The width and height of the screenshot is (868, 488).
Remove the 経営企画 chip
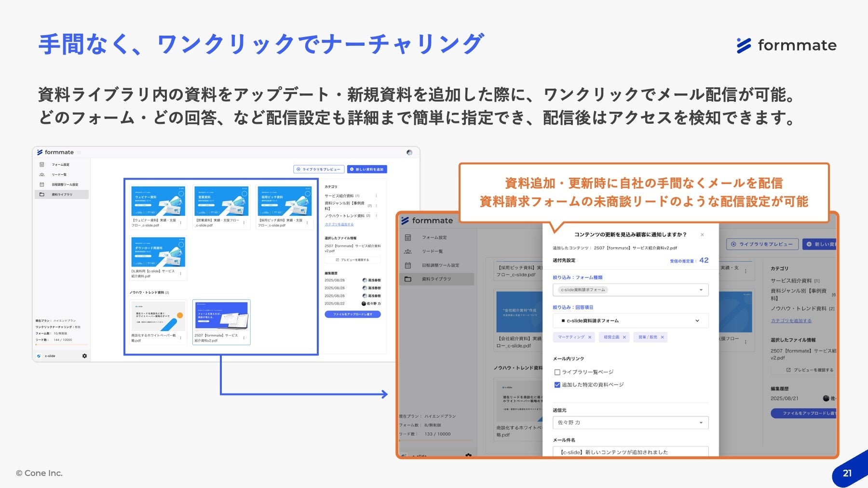point(624,337)
